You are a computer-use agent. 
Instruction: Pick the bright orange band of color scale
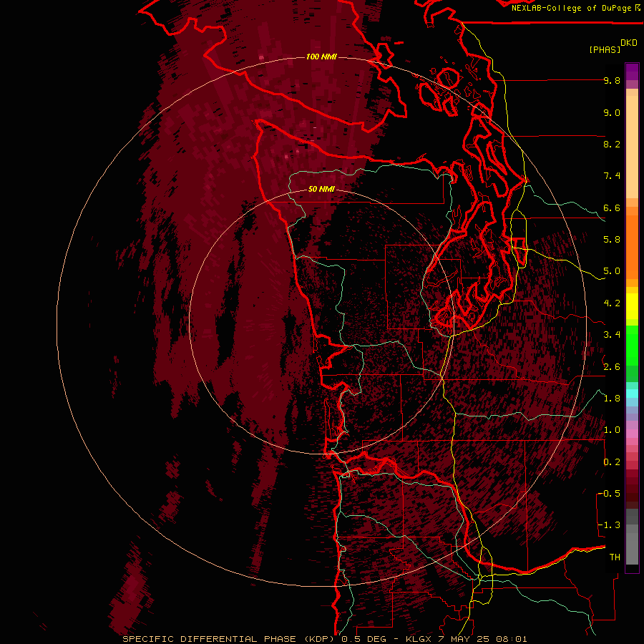tap(632, 246)
